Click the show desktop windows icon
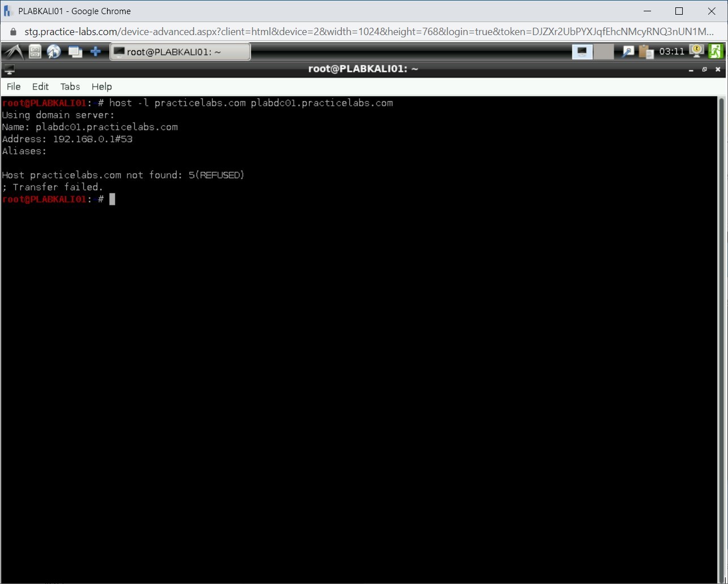Viewport: 728px width, 584px height. point(75,52)
